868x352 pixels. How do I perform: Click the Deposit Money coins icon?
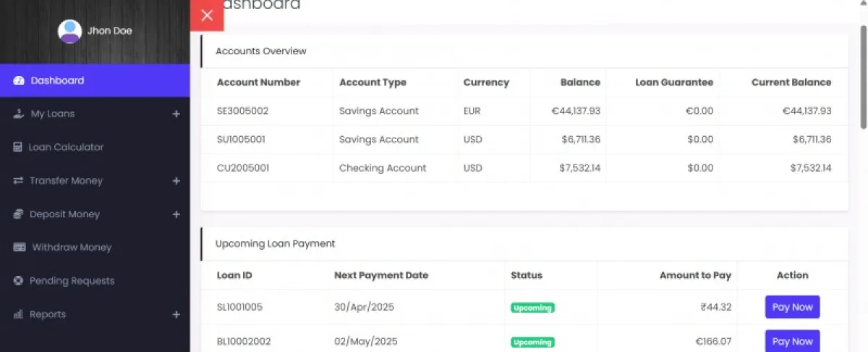[19, 214]
